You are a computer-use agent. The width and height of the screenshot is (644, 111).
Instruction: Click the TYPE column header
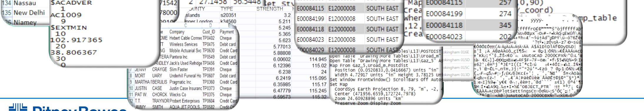coord(227,9)
